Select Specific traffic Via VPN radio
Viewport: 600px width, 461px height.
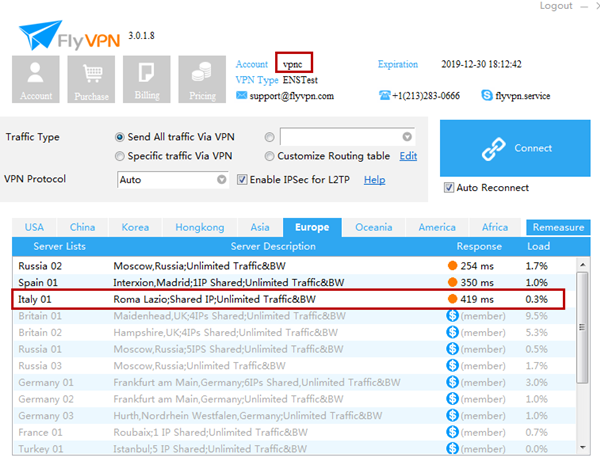coord(120,156)
